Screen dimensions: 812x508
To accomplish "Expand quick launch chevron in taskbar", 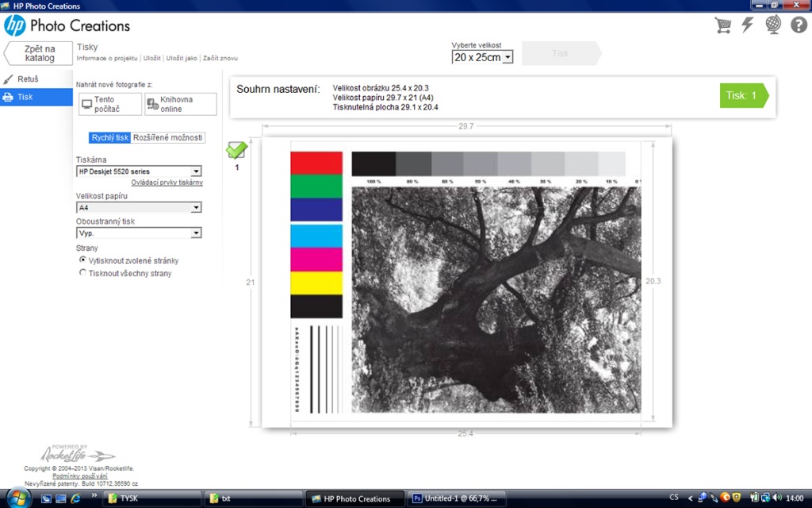I will coord(94,495).
